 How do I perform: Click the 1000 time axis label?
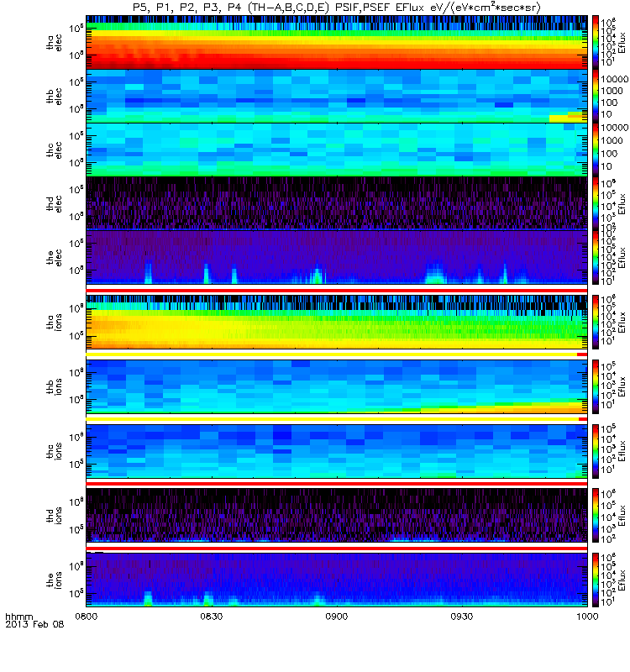click(587, 617)
